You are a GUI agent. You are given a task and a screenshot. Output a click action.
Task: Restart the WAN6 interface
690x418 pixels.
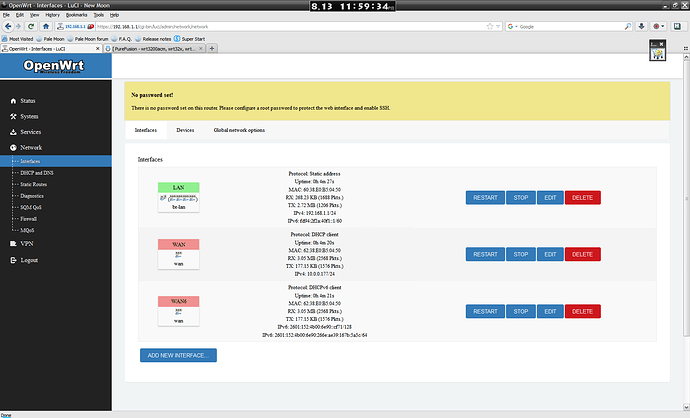click(x=485, y=312)
